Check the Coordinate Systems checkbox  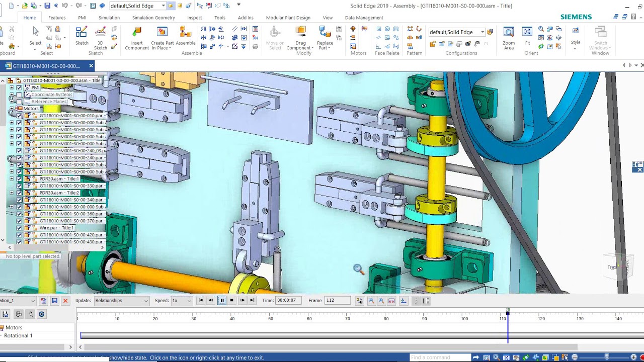point(19,95)
